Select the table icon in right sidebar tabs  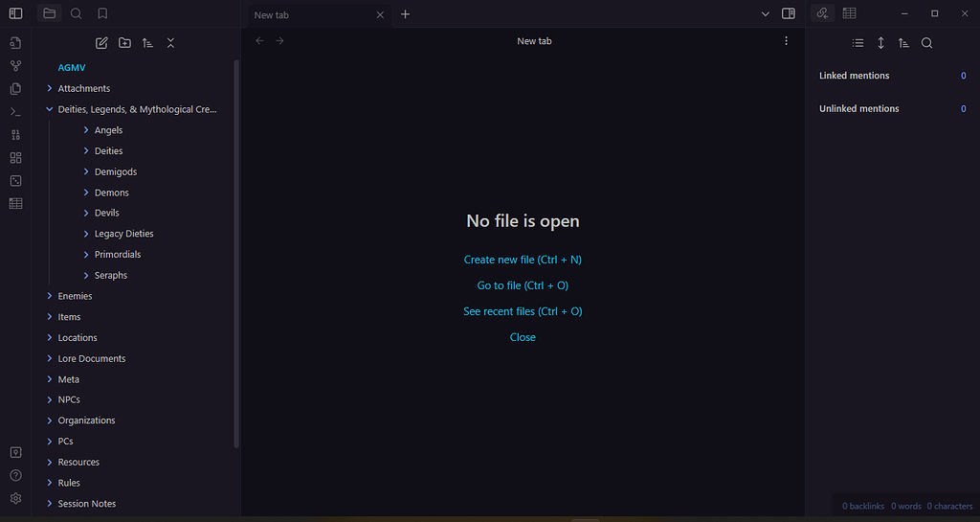[850, 13]
